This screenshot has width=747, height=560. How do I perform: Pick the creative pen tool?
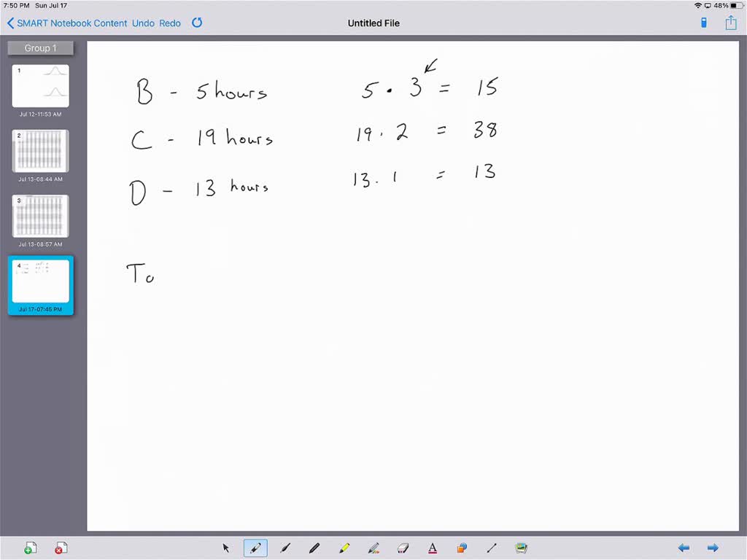pyautogui.click(x=373, y=548)
